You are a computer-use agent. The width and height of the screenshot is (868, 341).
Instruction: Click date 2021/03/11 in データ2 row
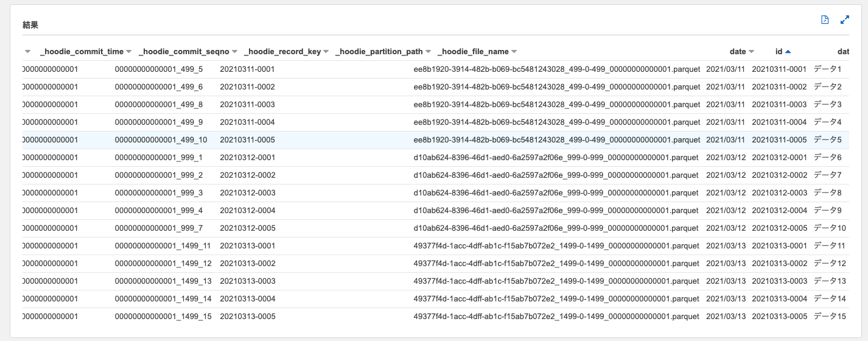(x=726, y=87)
